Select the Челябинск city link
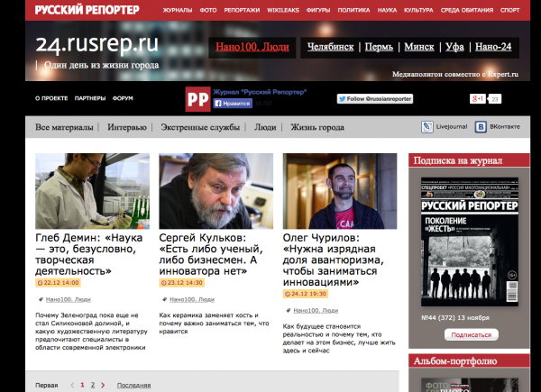The image size is (541, 392). 330,47
